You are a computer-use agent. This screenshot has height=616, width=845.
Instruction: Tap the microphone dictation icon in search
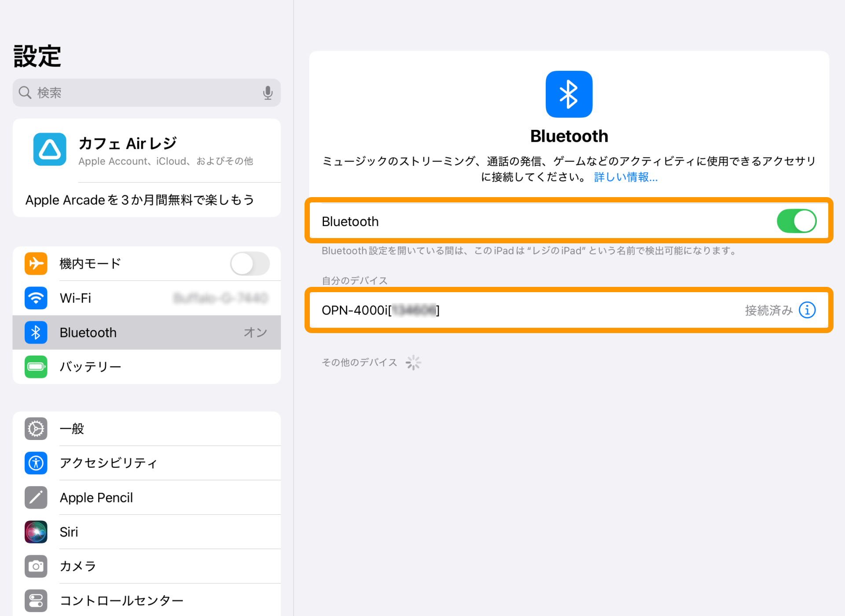click(x=268, y=93)
